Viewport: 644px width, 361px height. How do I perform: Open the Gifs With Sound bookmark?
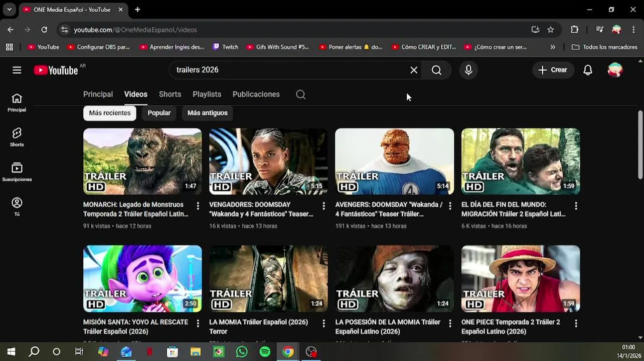click(278, 47)
